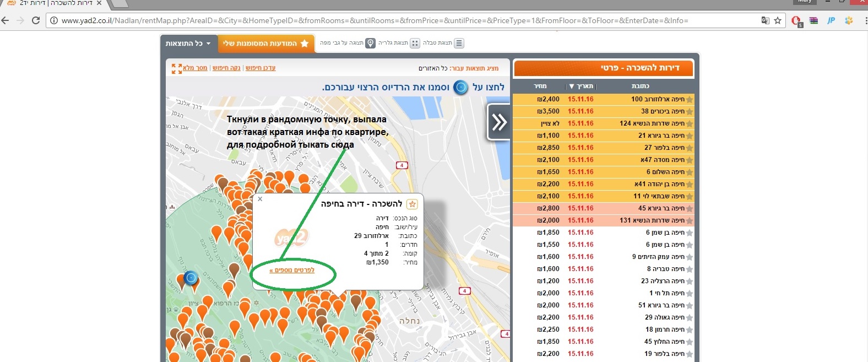Viewport: 868px width, 362px height.
Task: Open listing חיפה בר גיורא 51
Action: click(x=661, y=305)
